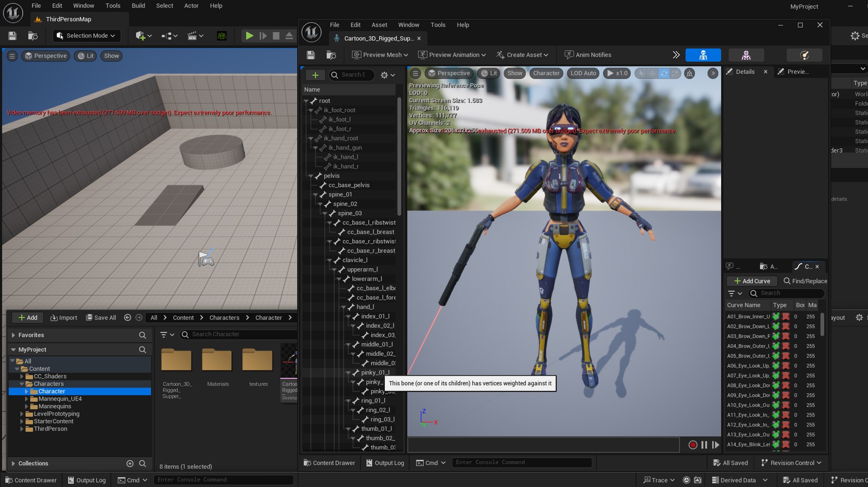Screen dimensions: 868x487
Task: Toggle A08_Eye_Look_Down material curve flag
Action: pos(786,385)
